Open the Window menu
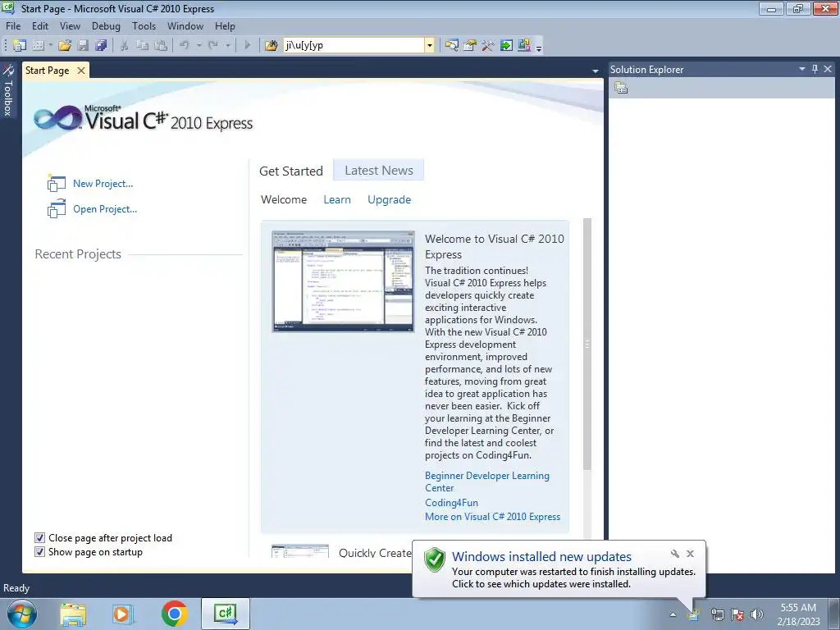 (185, 26)
